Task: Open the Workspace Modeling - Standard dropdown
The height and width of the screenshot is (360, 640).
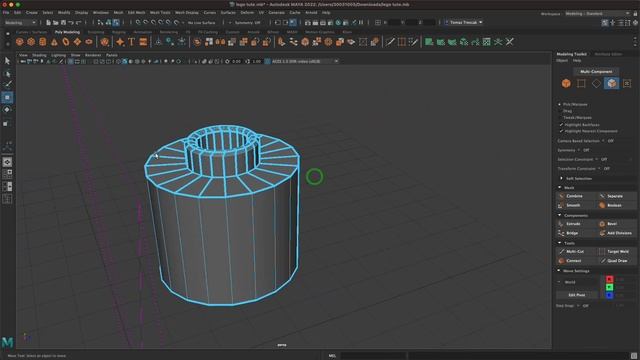Action: coord(598,13)
